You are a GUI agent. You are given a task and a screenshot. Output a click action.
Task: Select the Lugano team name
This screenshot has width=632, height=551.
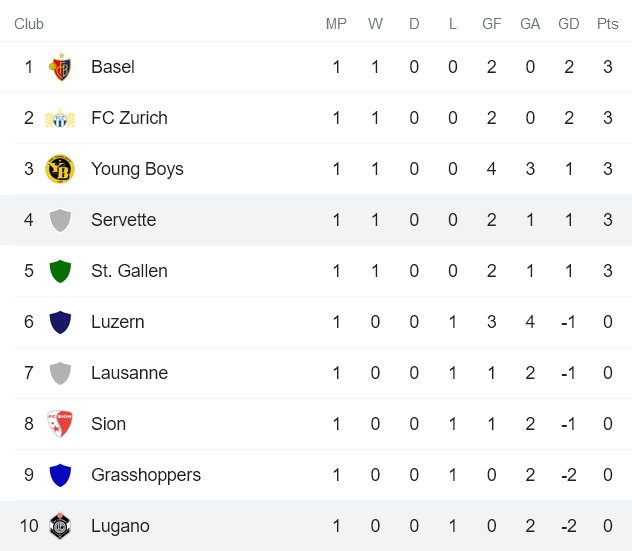coord(120,526)
